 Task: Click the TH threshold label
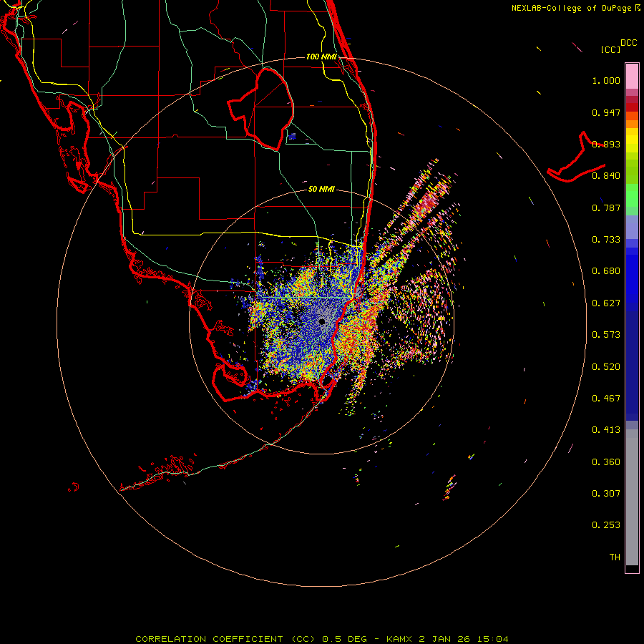click(x=615, y=557)
